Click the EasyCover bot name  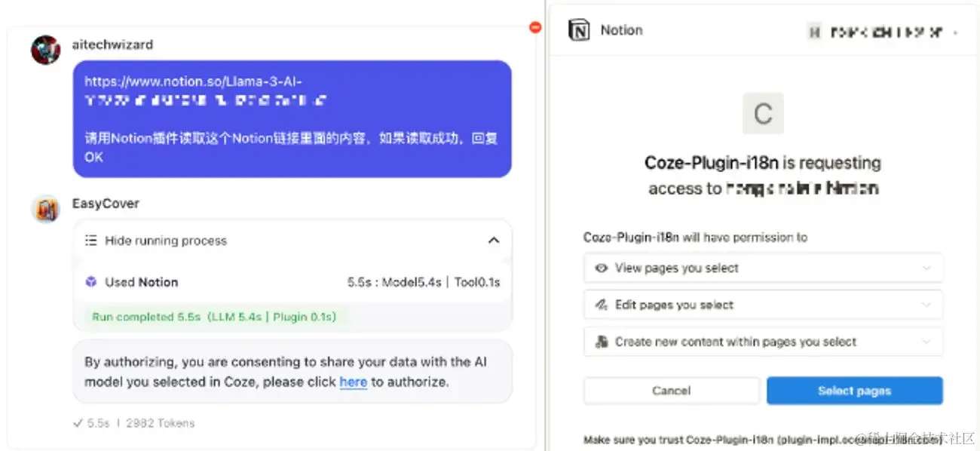[106, 203]
